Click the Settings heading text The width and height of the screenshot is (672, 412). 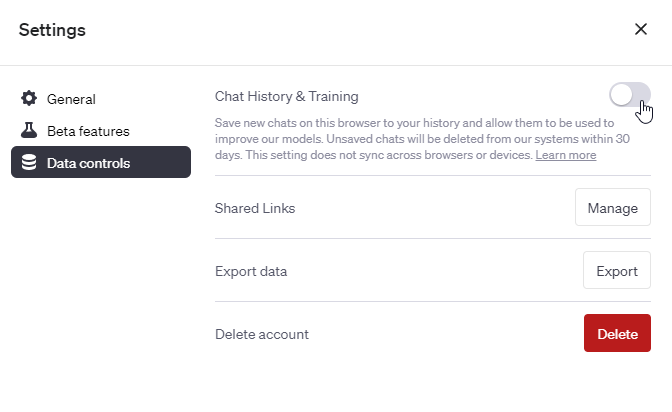pyautogui.click(x=52, y=30)
